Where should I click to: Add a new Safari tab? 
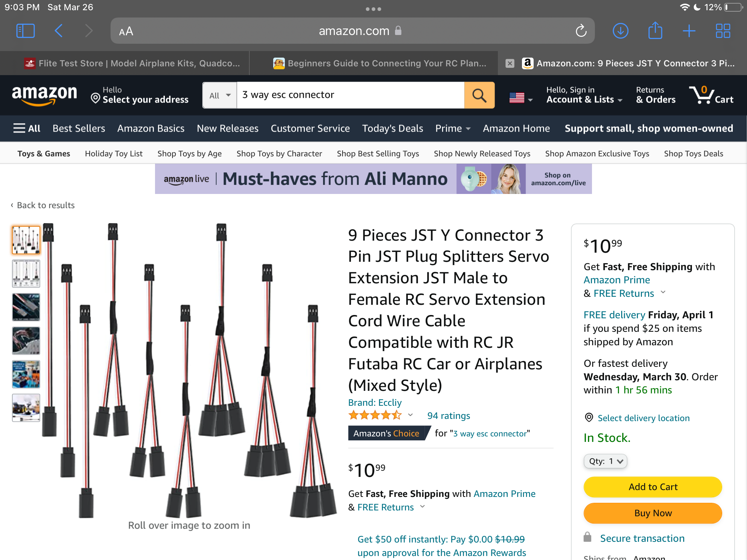point(689,31)
